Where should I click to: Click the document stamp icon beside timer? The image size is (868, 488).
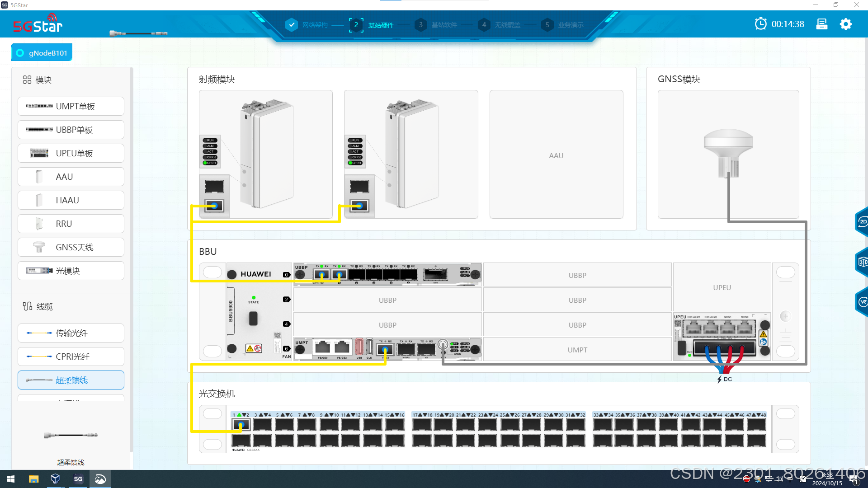click(821, 24)
